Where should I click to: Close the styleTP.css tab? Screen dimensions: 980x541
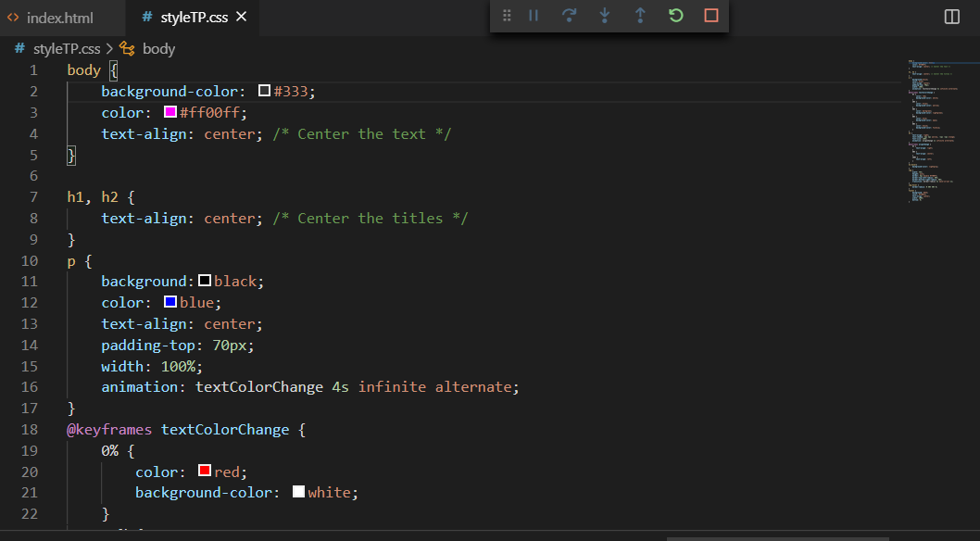tap(241, 17)
